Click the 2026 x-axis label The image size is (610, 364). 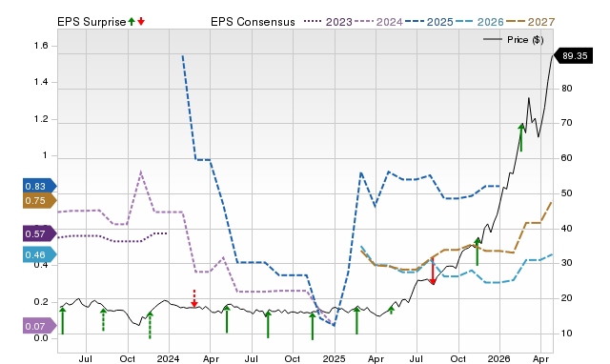click(x=499, y=358)
